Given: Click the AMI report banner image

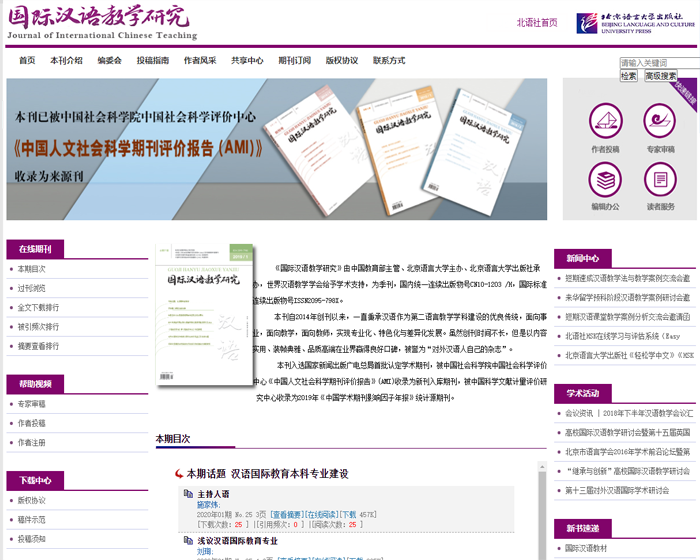Looking at the screenshot, I should click(x=276, y=149).
